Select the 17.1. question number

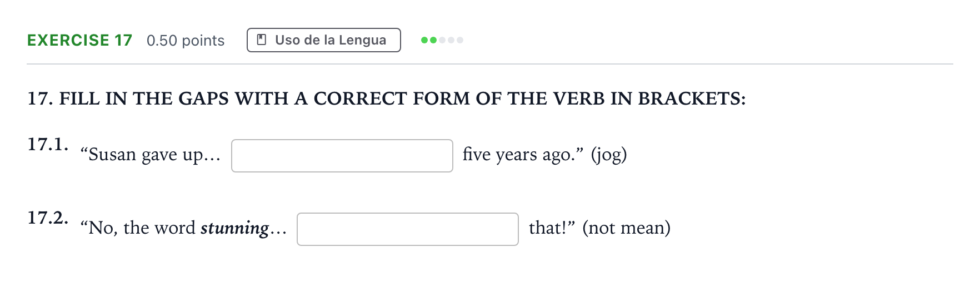48,144
